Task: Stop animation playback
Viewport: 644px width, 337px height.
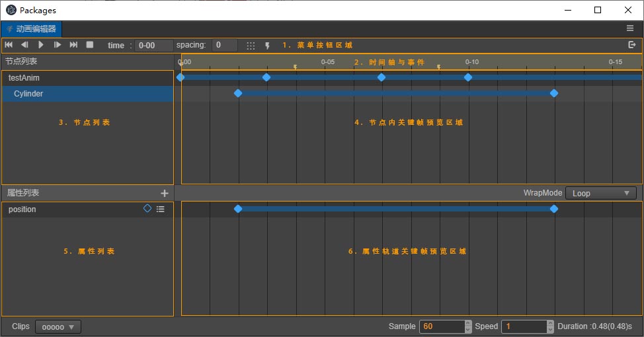Action: [x=89, y=45]
